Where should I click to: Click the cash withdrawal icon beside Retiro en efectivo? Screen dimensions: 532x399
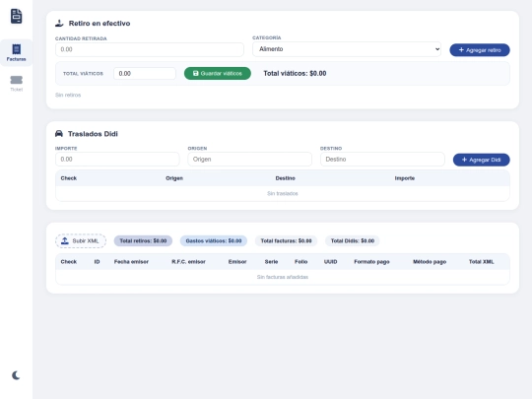59,23
